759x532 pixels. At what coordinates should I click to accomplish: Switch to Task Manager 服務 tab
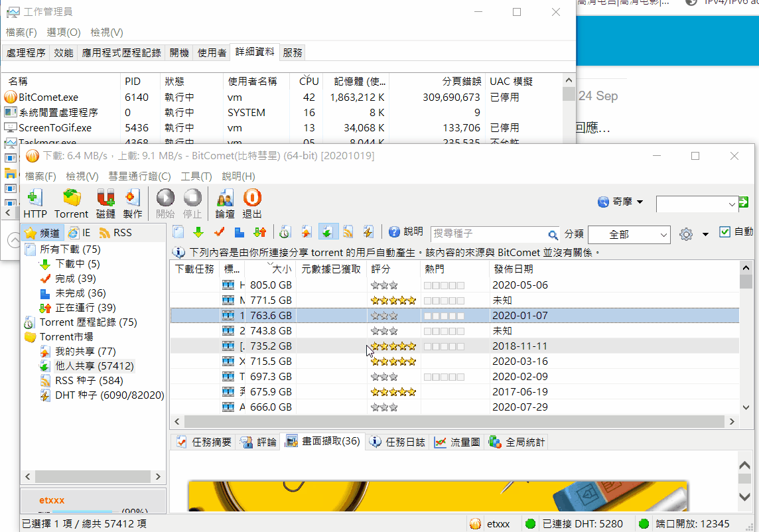point(293,53)
